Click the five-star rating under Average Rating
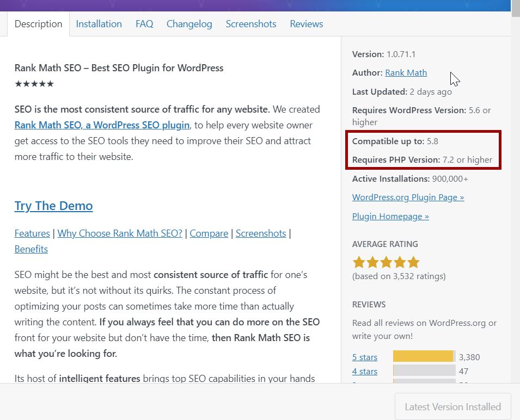The width and height of the screenshot is (520, 420). click(x=386, y=262)
